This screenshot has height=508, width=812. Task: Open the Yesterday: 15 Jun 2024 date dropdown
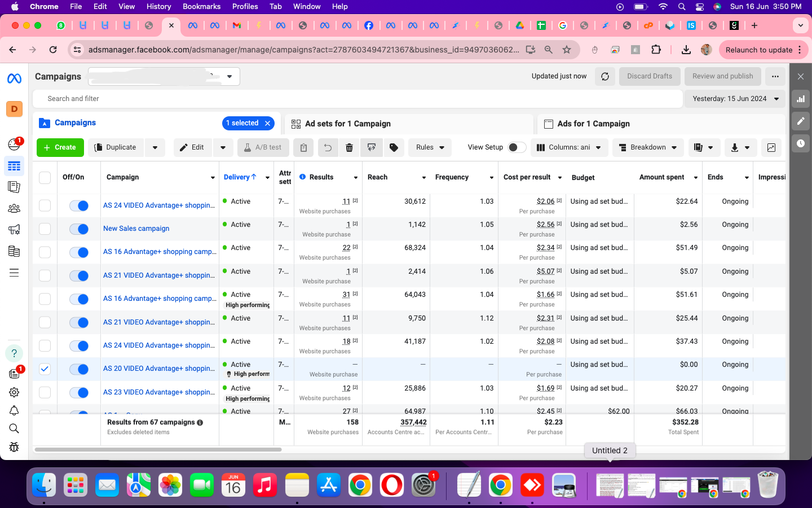[735, 99]
